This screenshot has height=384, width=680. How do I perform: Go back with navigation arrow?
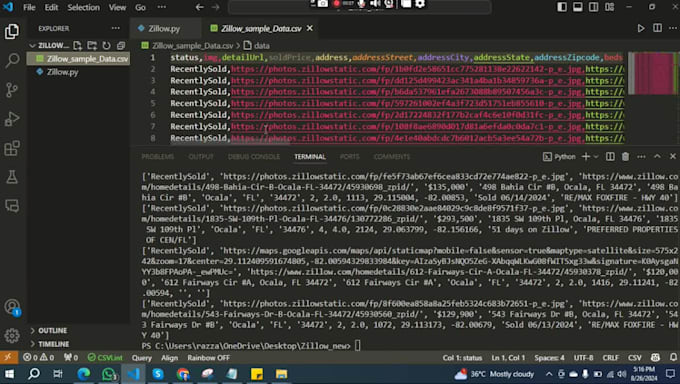(199, 7)
